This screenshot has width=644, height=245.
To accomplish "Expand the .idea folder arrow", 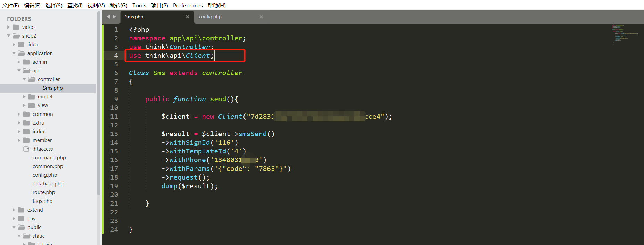I will point(14,45).
